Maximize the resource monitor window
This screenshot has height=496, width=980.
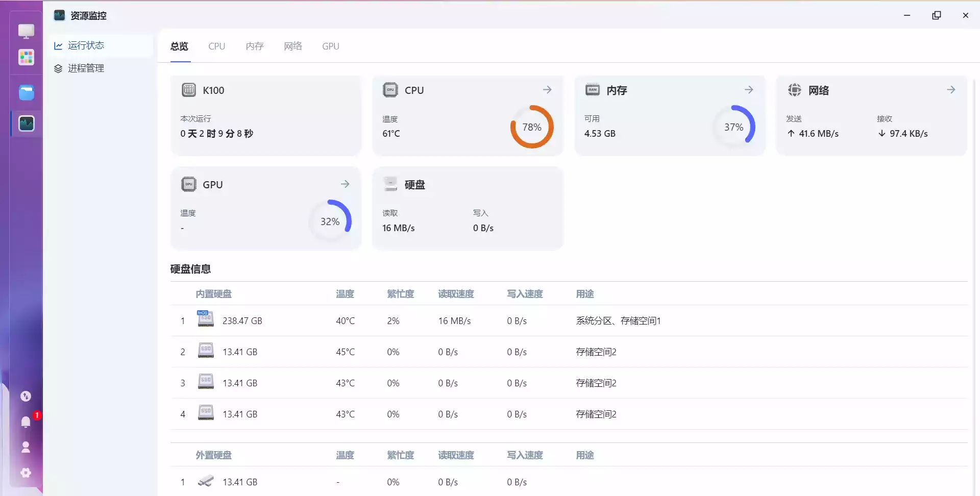[x=937, y=15]
